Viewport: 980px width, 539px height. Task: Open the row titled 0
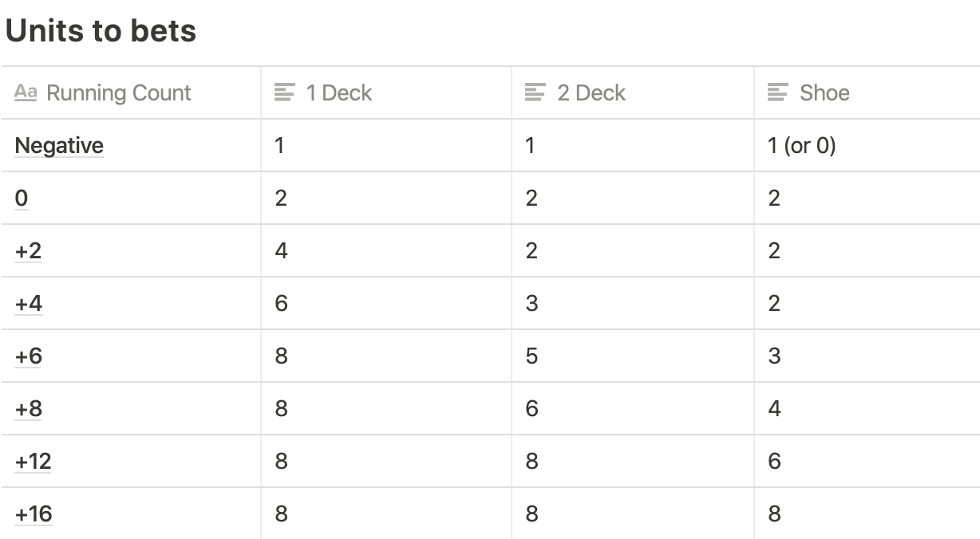[22, 199]
